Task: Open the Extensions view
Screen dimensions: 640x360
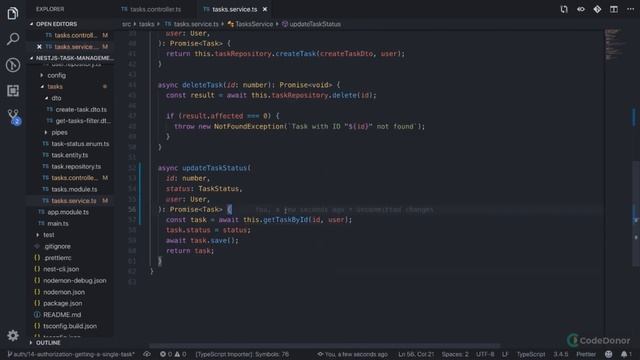Action: click(x=13, y=91)
